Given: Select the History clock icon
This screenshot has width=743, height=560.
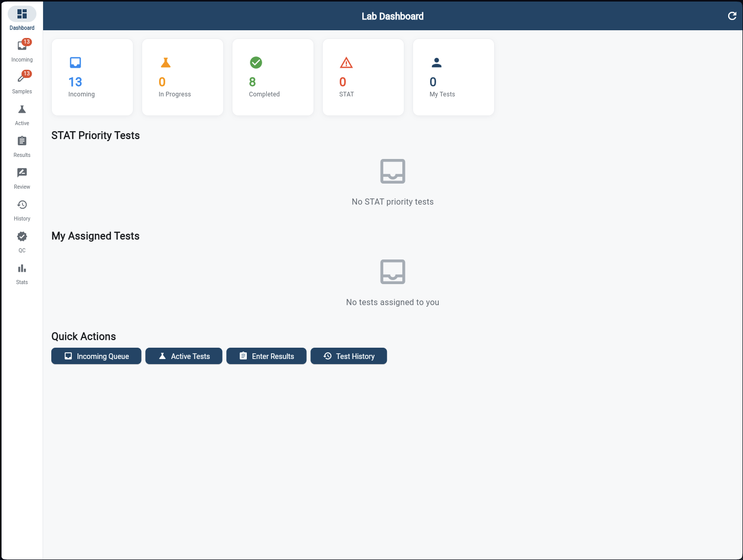Looking at the screenshot, I should (x=22, y=208).
